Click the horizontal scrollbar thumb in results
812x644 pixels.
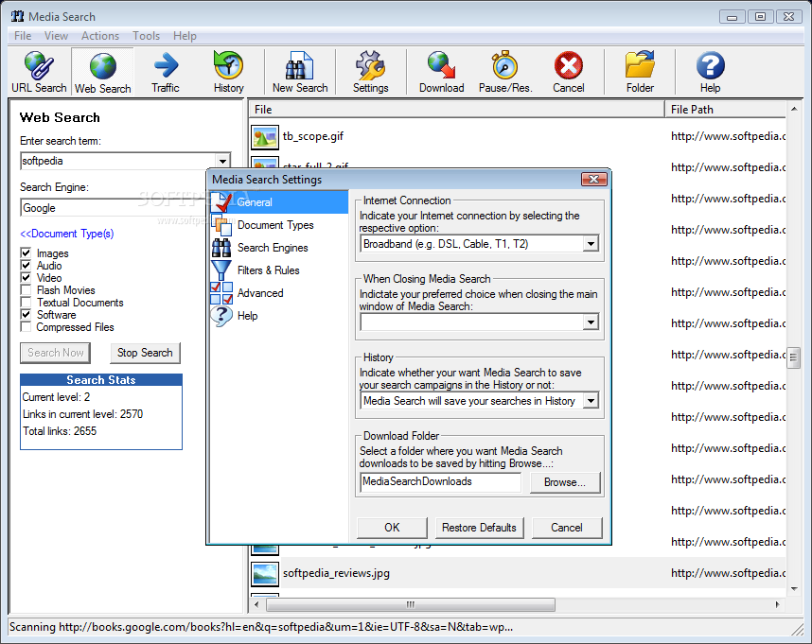point(410,604)
